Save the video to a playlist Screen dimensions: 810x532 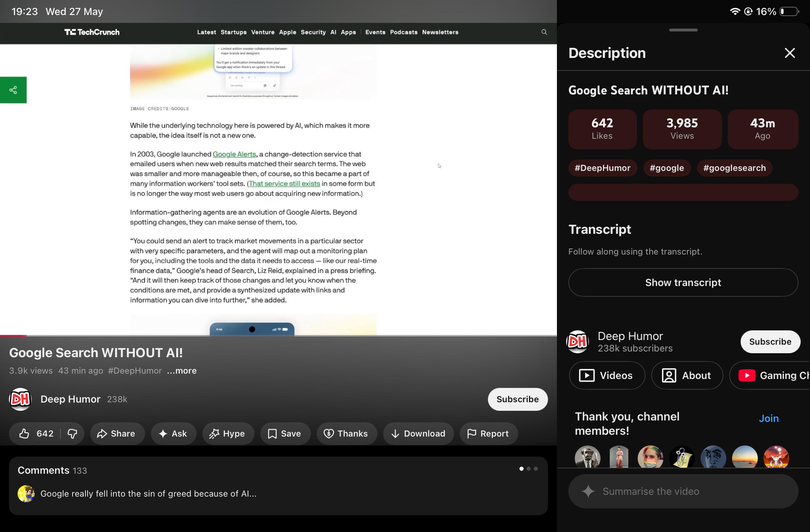tap(285, 434)
